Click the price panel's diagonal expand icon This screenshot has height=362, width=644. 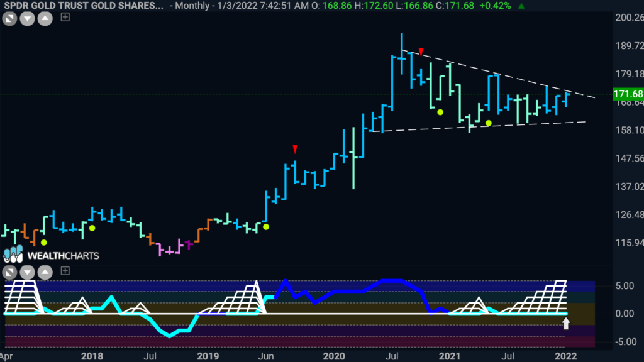click(x=9, y=18)
